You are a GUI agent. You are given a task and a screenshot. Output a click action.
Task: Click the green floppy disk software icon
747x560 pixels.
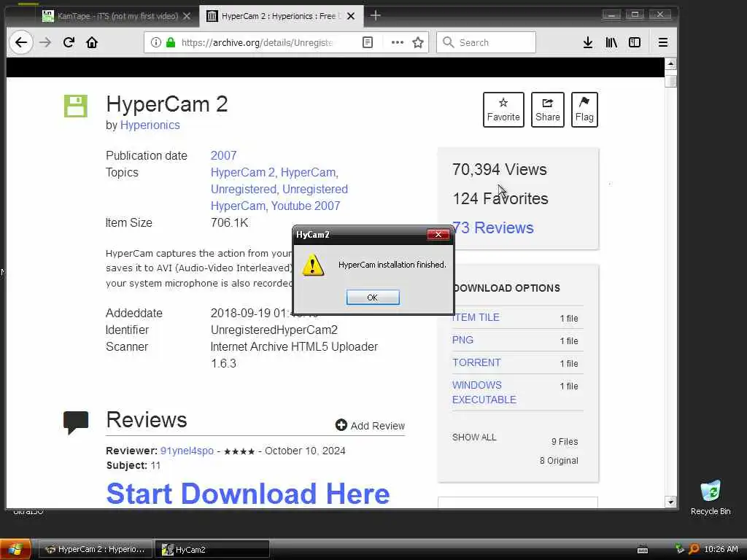76,106
